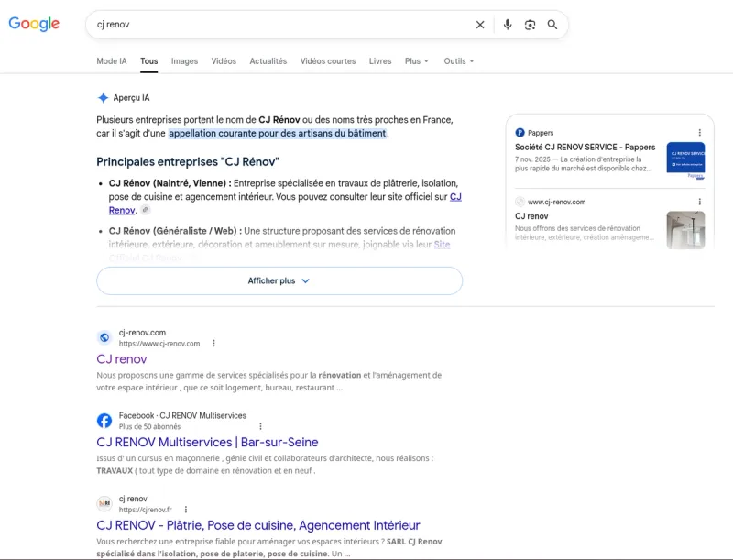733x560 pixels.
Task: Expand AI overview with Afficher plus
Action: click(x=279, y=281)
